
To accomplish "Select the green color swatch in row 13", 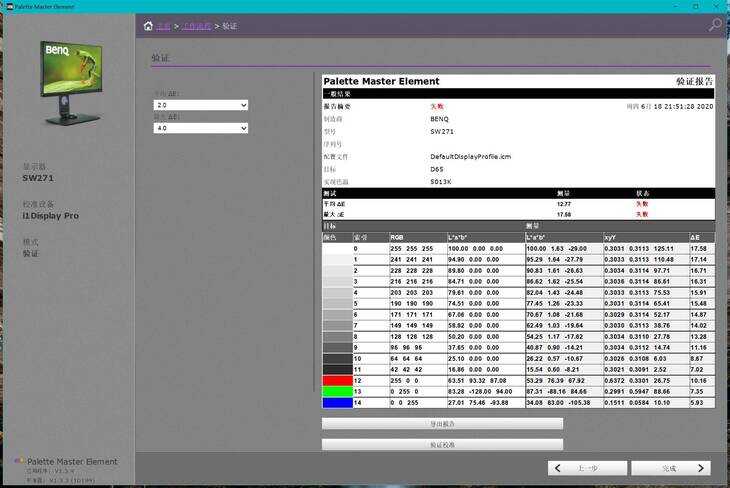I will pyautogui.click(x=338, y=392).
